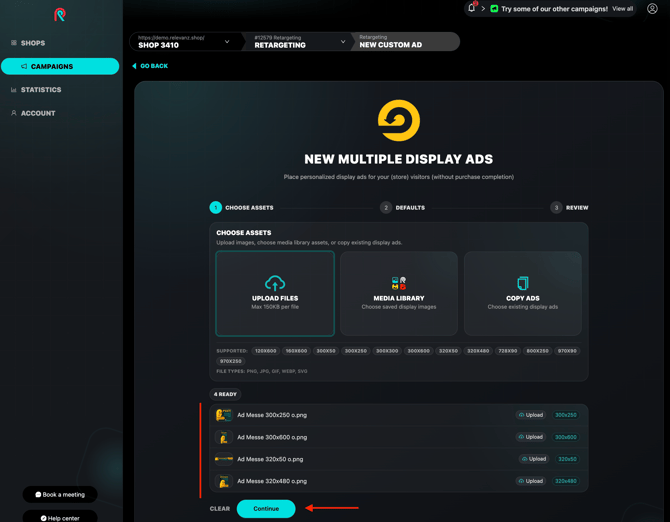Image resolution: width=670 pixels, height=522 pixels.
Task: Select file Ad Messe 300x600 o.png
Action: pos(272,437)
